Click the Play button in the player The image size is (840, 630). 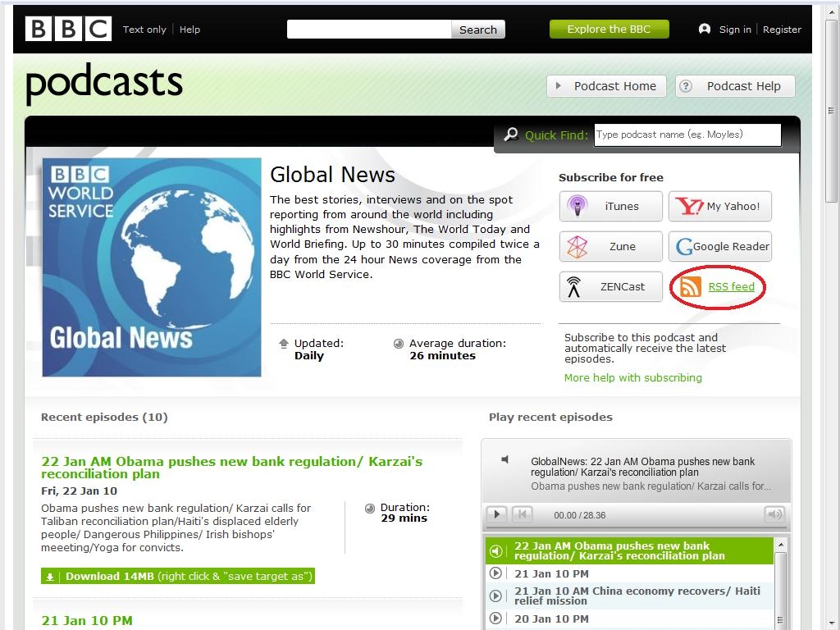496,514
